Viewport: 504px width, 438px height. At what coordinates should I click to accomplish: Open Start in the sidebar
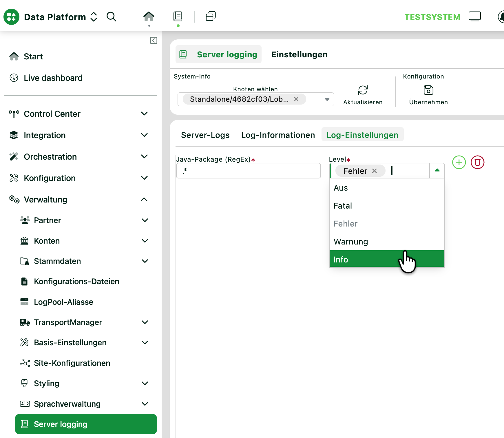tap(33, 56)
